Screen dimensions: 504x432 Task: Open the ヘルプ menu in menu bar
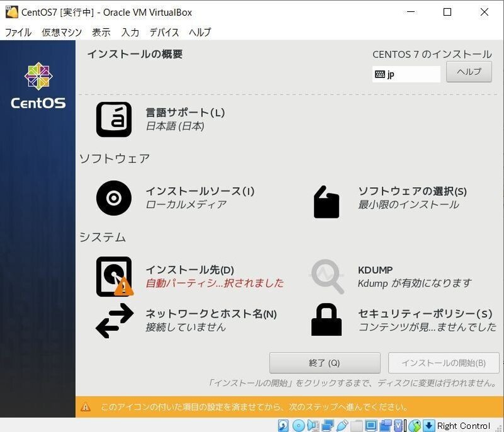click(x=200, y=32)
